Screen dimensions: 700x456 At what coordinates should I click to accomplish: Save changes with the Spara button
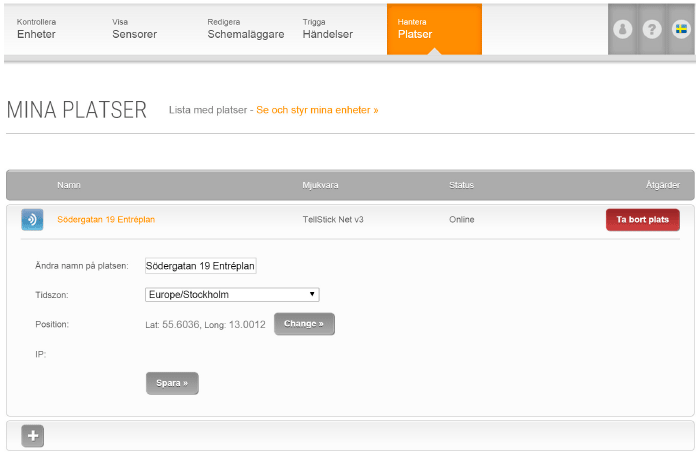[172, 383]
